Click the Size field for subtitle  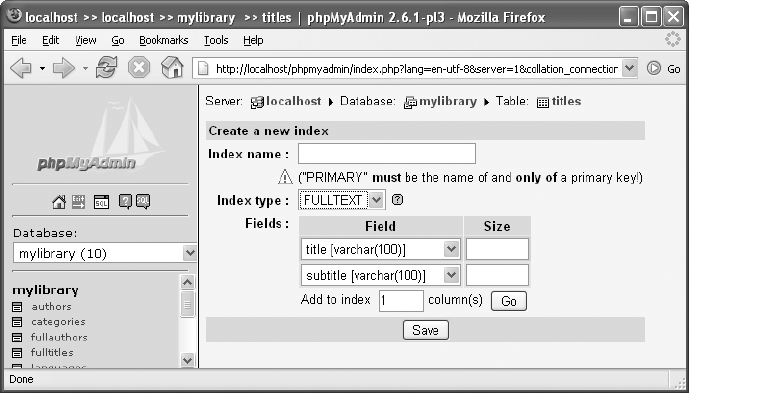click(497, 275)
